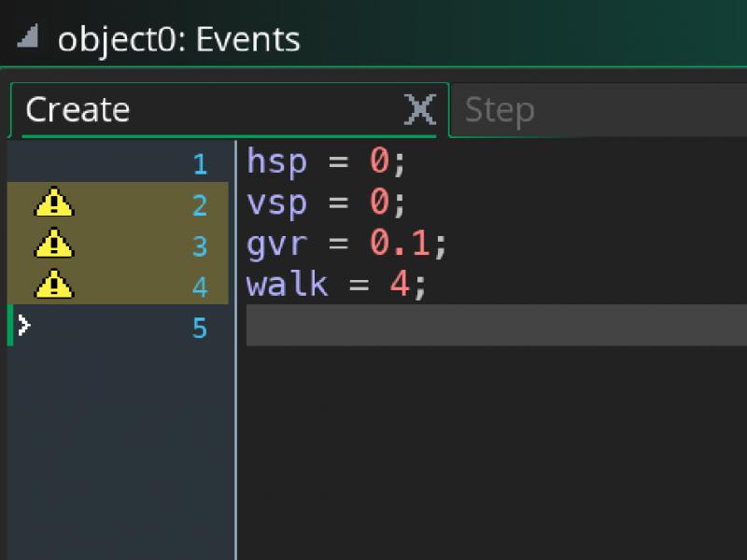Click the warning icon on line 2
The height and width of the screenshot is (560, 747).
(54, 203)
